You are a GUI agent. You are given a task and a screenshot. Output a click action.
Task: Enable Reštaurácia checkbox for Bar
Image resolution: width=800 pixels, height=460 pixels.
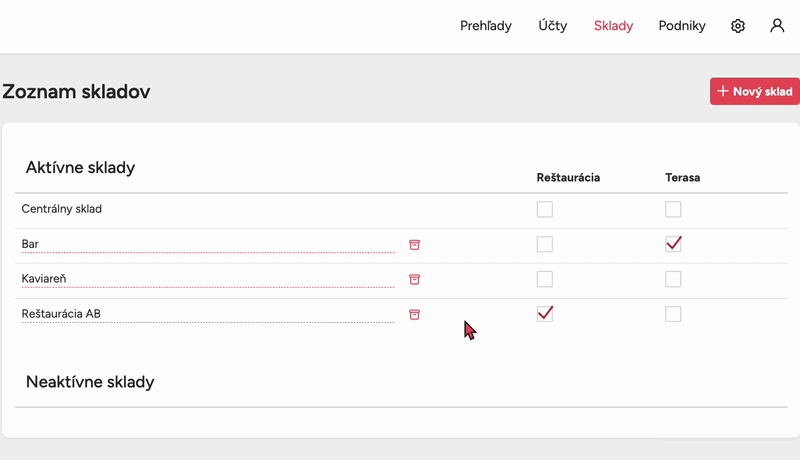point(545,244)
